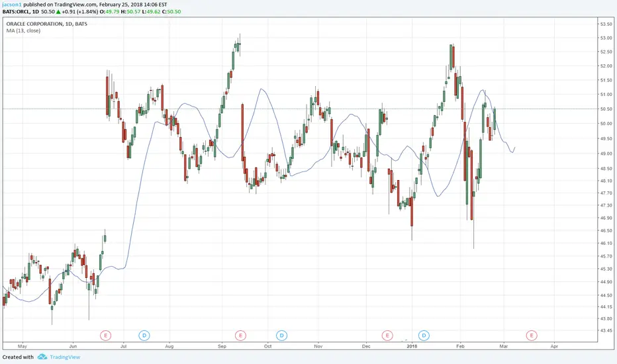
Task: Click the 46.50 price axis label
Action: click(x=606, y=230)
